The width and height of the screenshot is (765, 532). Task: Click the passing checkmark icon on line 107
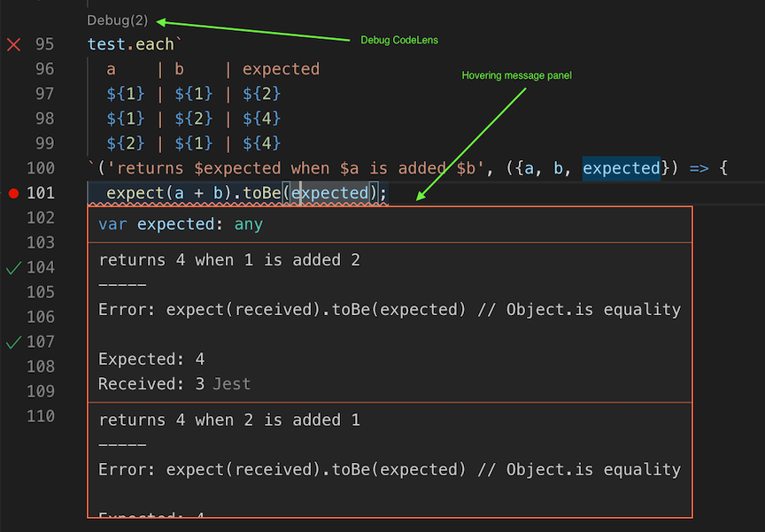[x=13, y=343]
